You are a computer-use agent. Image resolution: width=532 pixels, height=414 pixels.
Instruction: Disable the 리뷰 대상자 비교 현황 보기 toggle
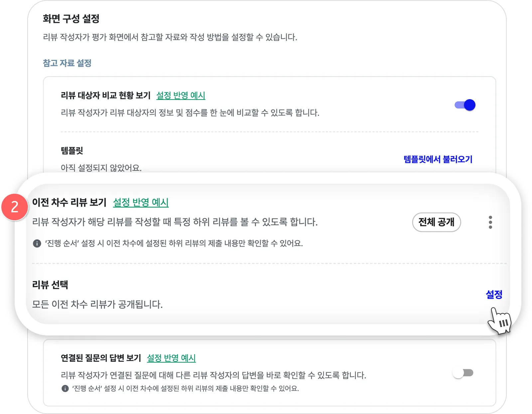pos(465,105)
